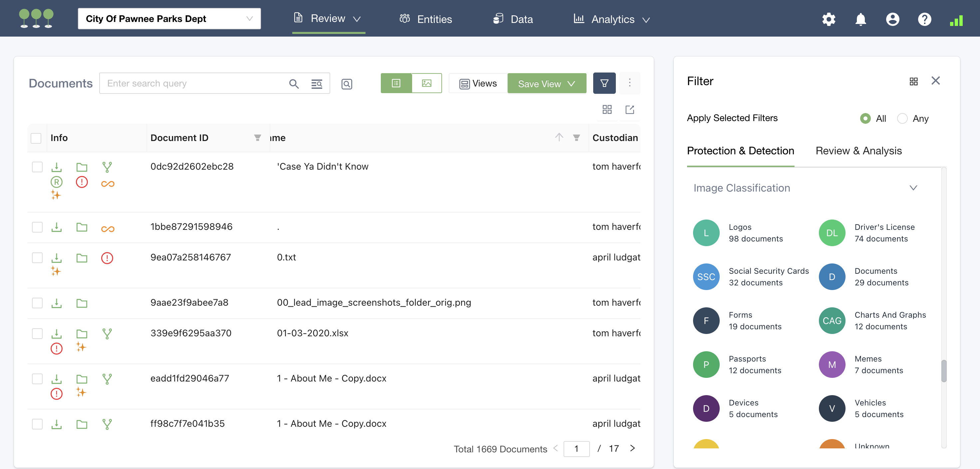
Task: Filter by Social Security Cards swatch
Action: tap(706, 277)
